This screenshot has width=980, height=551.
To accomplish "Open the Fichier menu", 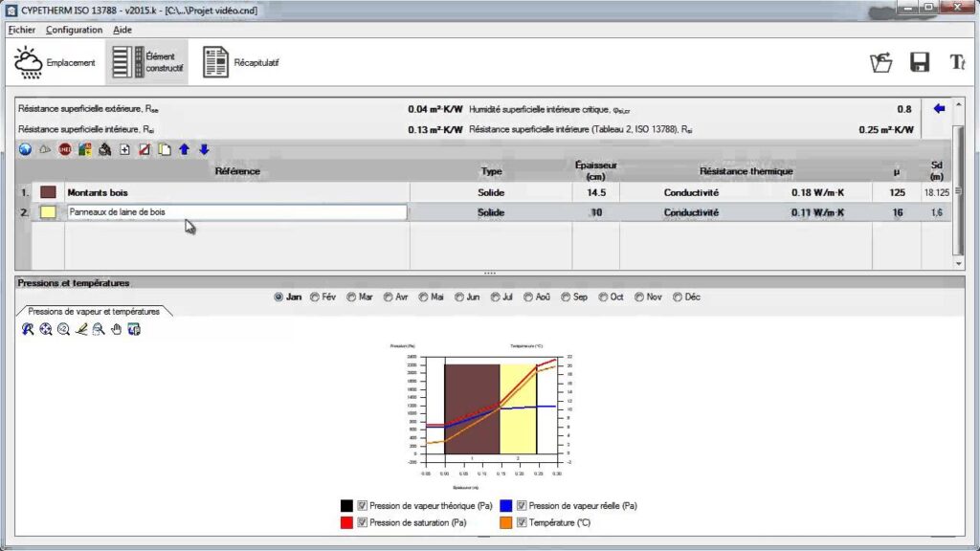I will coord(21,30).
